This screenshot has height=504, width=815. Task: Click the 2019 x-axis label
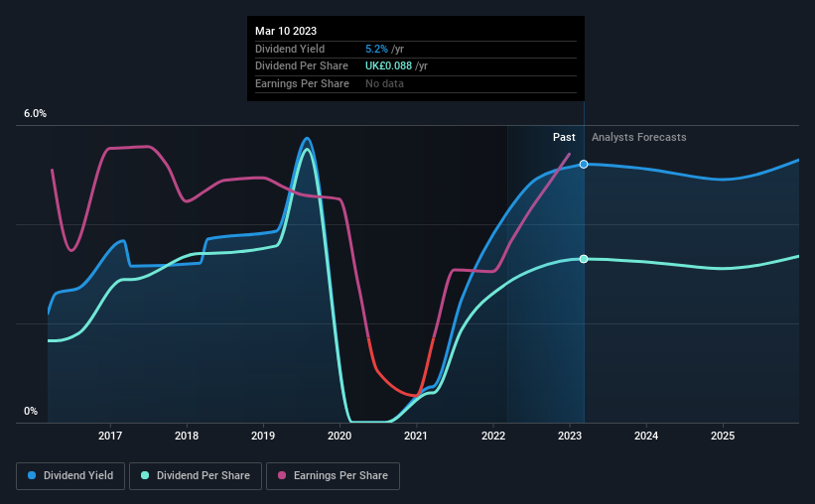pos(263,436)
